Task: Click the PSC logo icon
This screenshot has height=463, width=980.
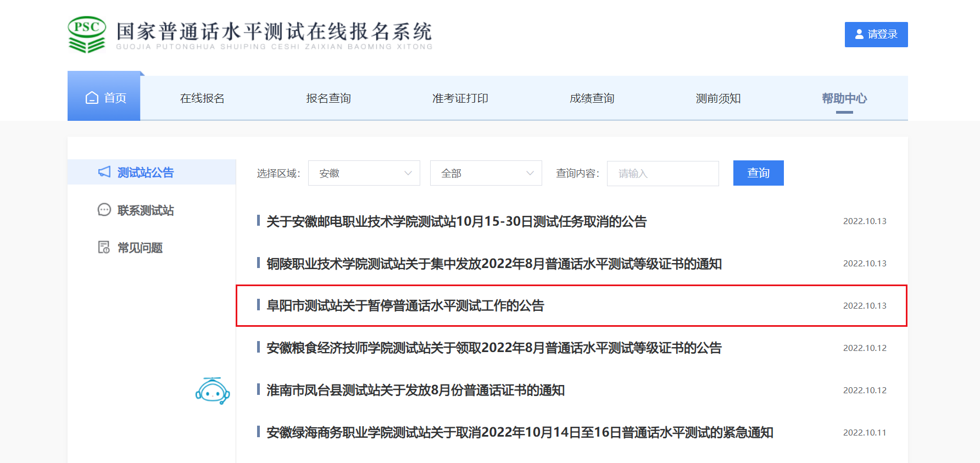Action: (x=87, y=34)
